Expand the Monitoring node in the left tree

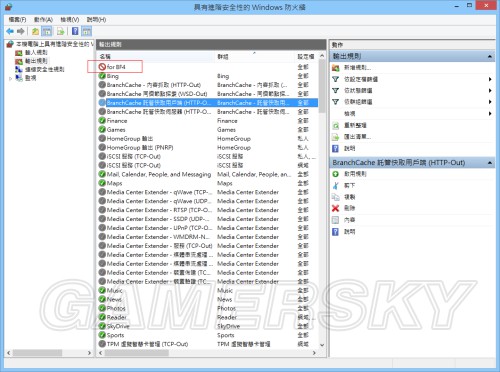click(x=10, y=78)
